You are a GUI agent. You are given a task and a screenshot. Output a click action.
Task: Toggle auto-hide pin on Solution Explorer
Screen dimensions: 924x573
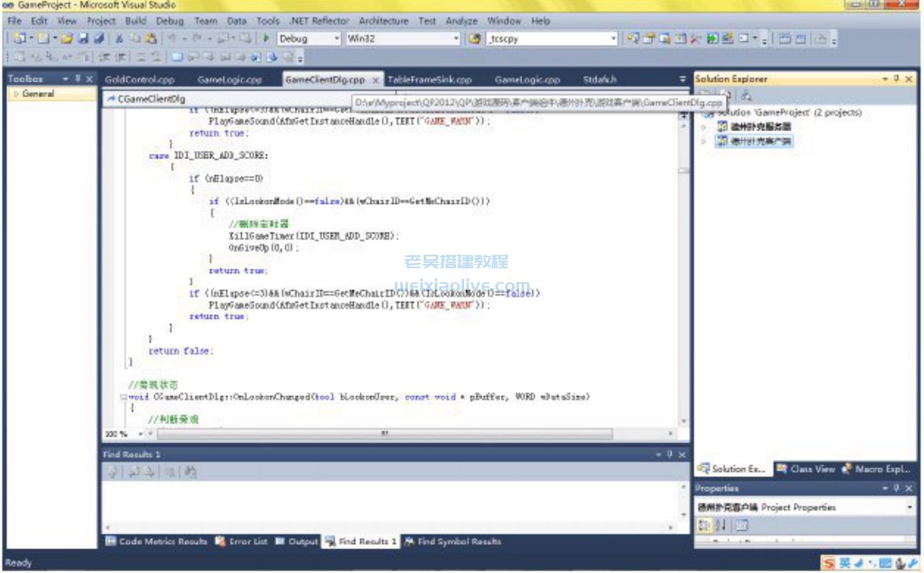[896, 79]
